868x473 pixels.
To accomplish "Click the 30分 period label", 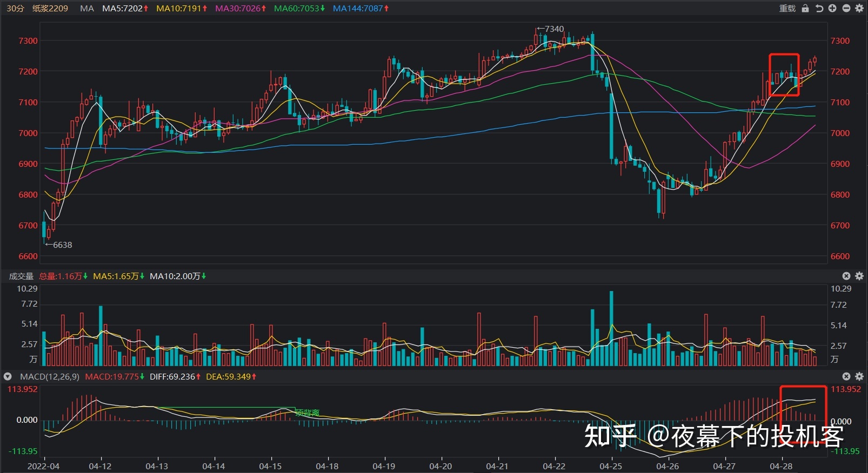I will 15,8.
